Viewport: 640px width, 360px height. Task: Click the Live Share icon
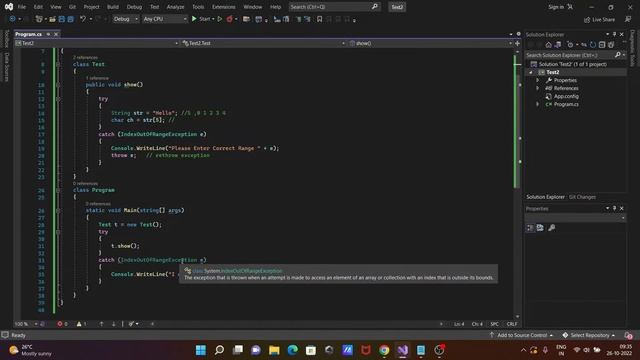(587, 20)
